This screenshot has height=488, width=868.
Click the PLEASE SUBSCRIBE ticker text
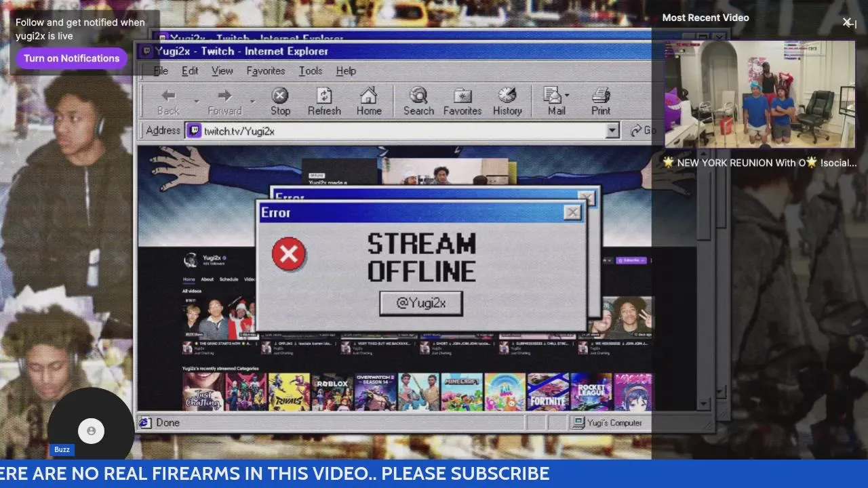pos(466,473)
